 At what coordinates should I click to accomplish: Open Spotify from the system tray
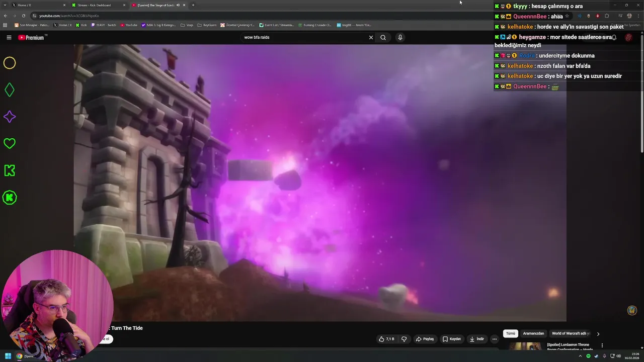click(588, 356)
